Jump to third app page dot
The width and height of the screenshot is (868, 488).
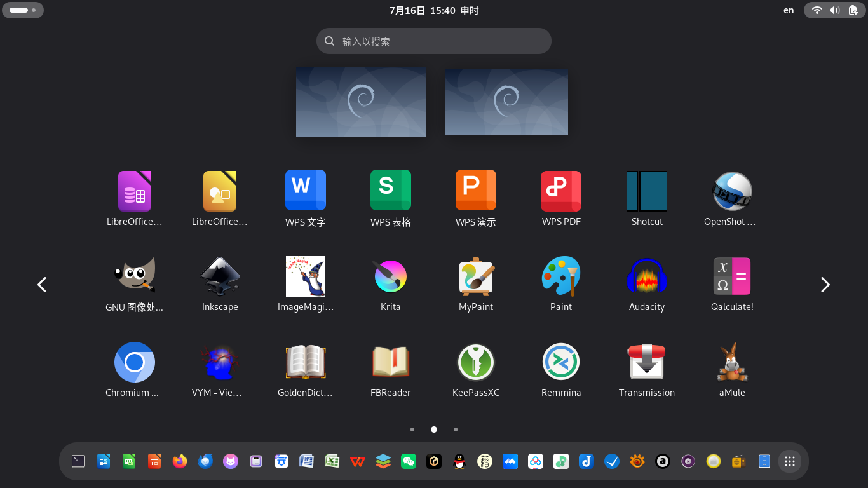click(456, 430)
